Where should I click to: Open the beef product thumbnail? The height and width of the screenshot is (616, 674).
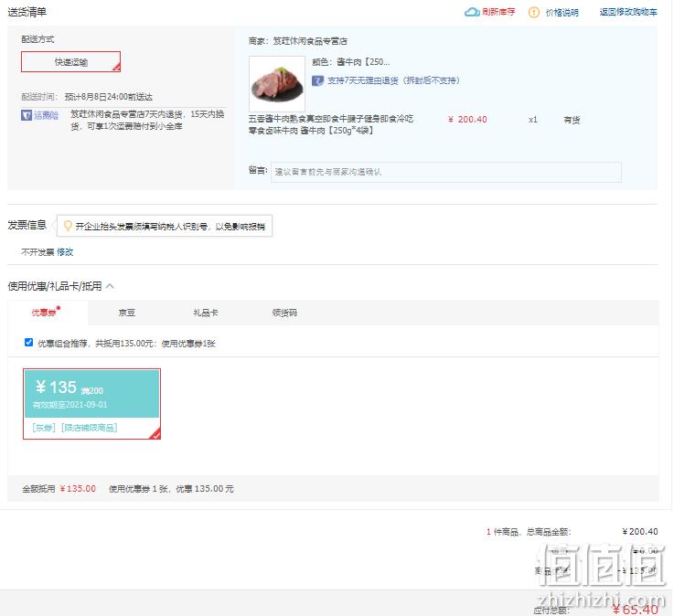277,84
